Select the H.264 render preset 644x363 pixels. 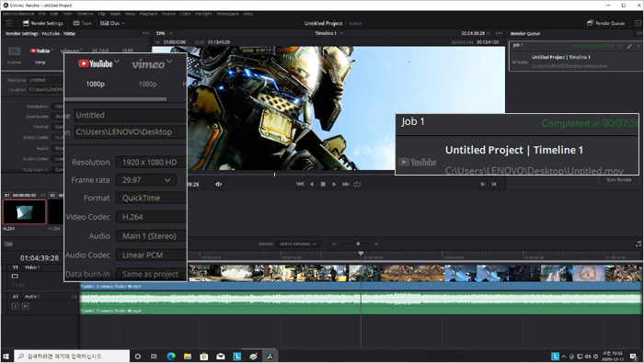[x=100, y=51]
